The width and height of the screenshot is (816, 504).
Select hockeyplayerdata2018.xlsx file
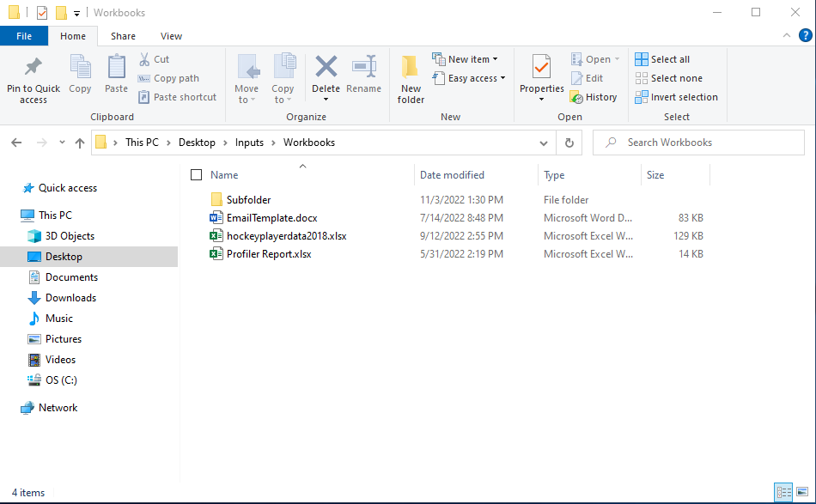(x=286, y=236)
